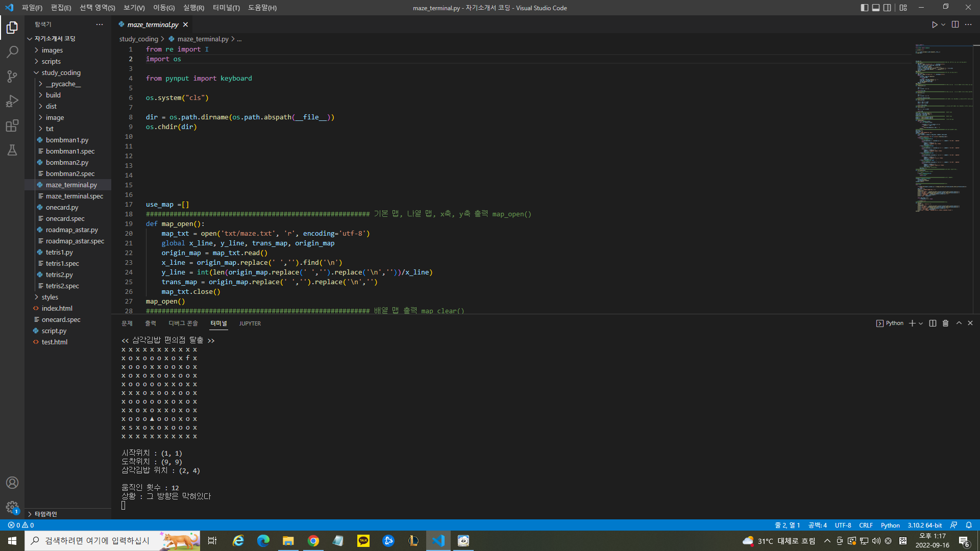Run maze_terminal.py with the play button
Image resolution: width=980 pixels, height=551 pixels.
coord(935,24)
